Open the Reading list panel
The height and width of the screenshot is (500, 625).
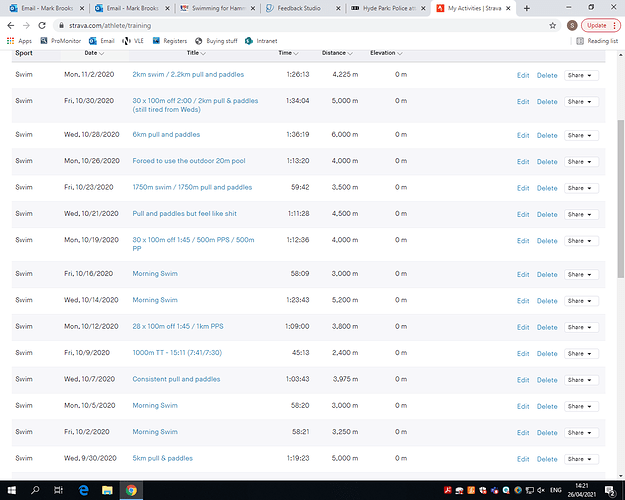(x=597, y=41)
